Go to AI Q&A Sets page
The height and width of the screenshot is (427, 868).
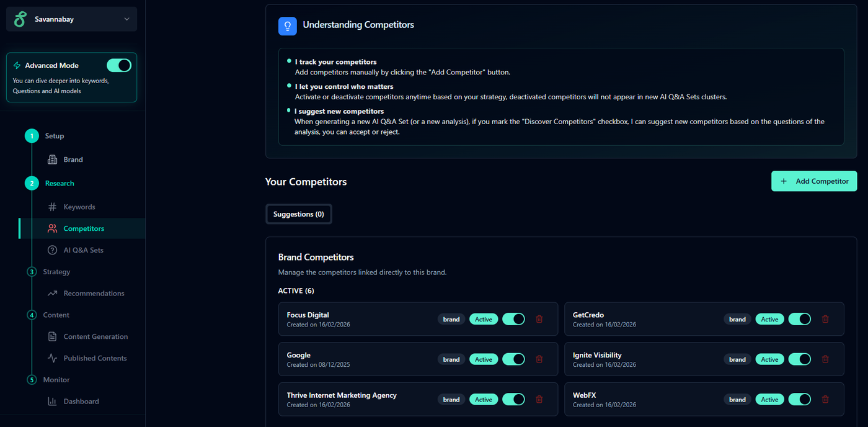[83, 250]
